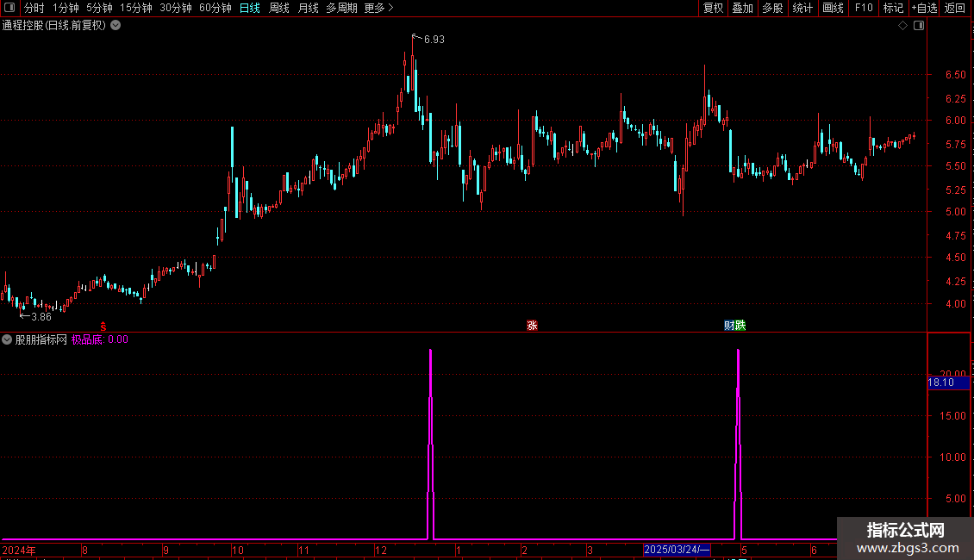This screenshot has width=974, height=560.
Task: Switch to 月线 monthly chart
Action: (308, 8)
